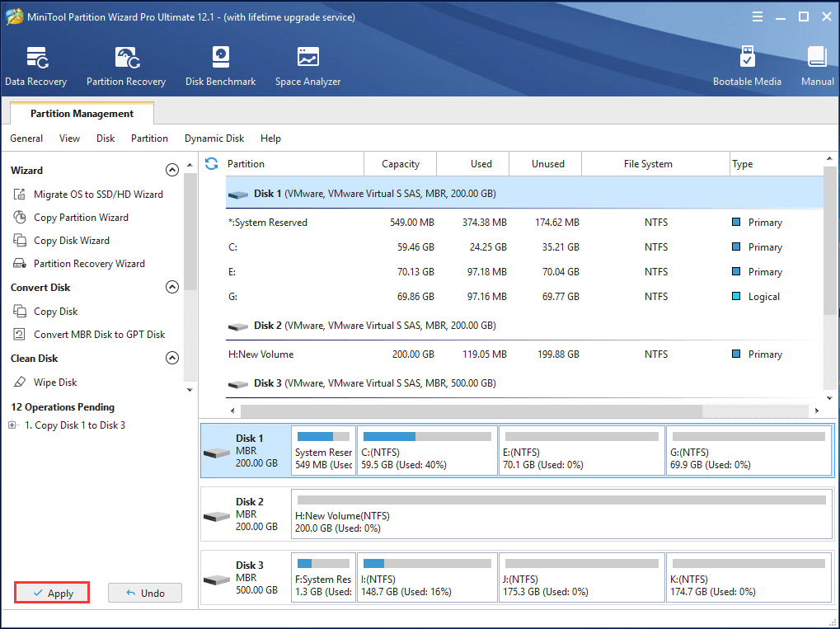
Task: Refresh the partition list
Action: 212,163
